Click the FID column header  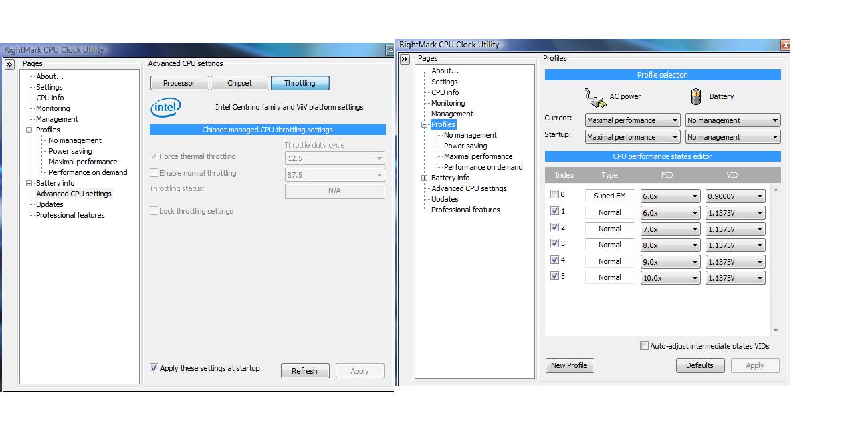coord(667,175)
